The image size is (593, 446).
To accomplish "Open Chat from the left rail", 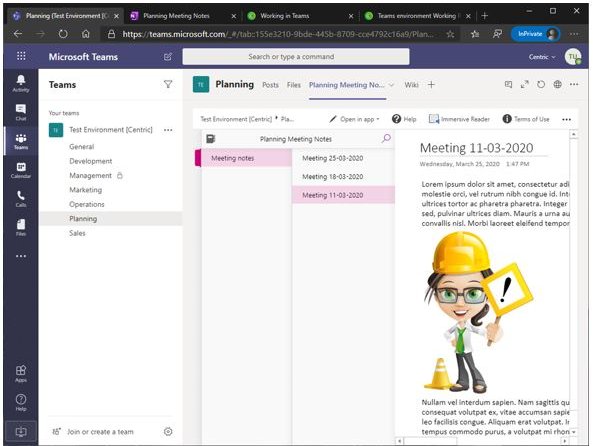I will pos(21,112).
